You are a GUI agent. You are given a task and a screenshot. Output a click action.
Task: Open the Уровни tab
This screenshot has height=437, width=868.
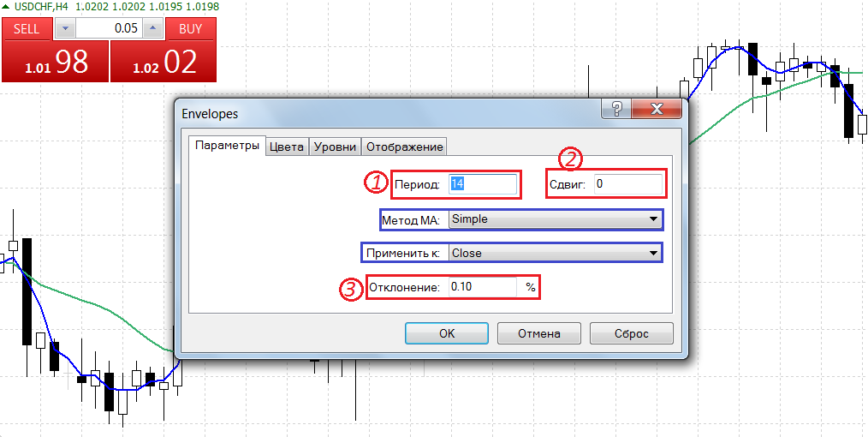[x=335, y=147]
